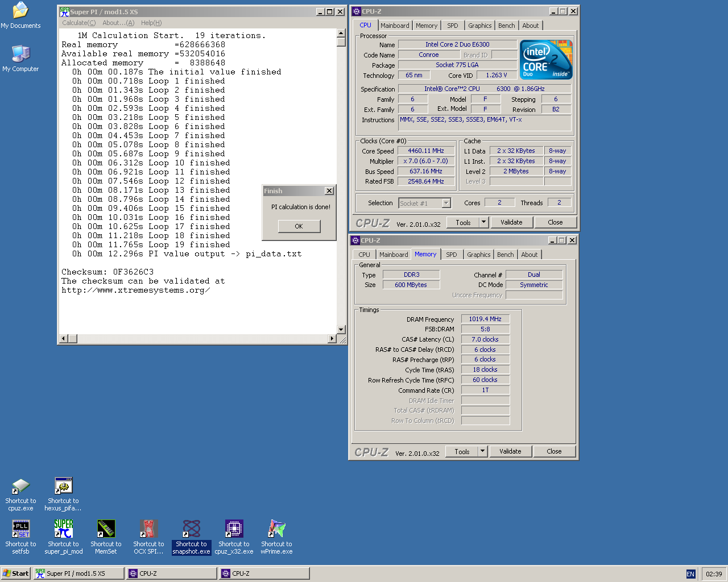Select the Shortcut to OCX SPI icon

tap(148, 537)
